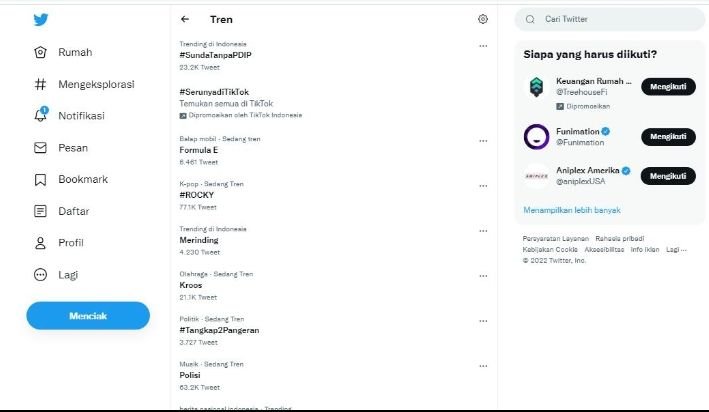Open more options for #ROCKY trend
The width and height of the screenshot is (709, 412).
(x=483, y=186)
